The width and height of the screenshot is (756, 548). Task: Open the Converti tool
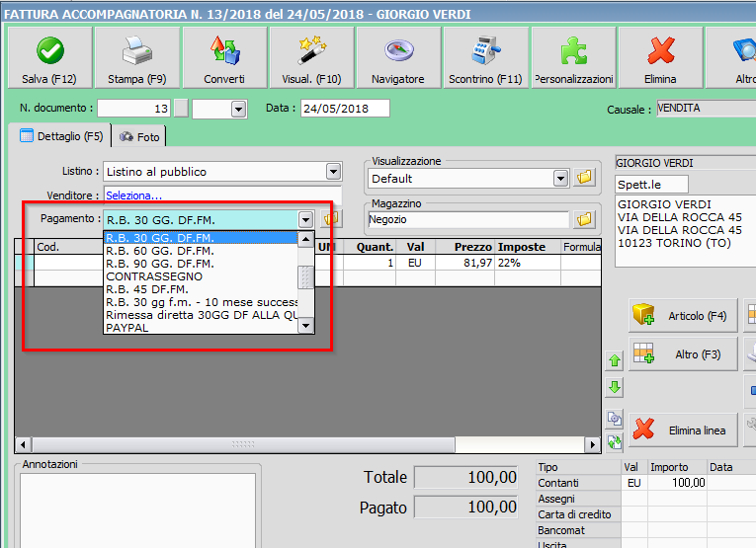tap(224, 58)
